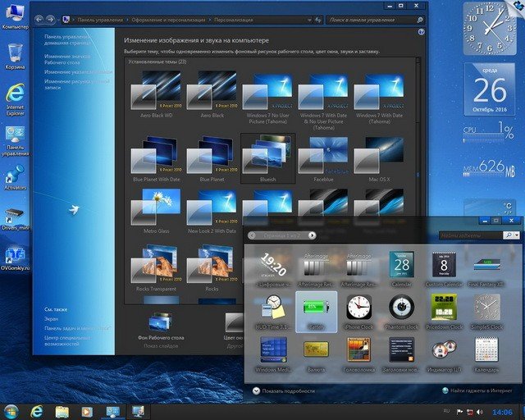Choose the Rocks theme

(x=212, y=268)
